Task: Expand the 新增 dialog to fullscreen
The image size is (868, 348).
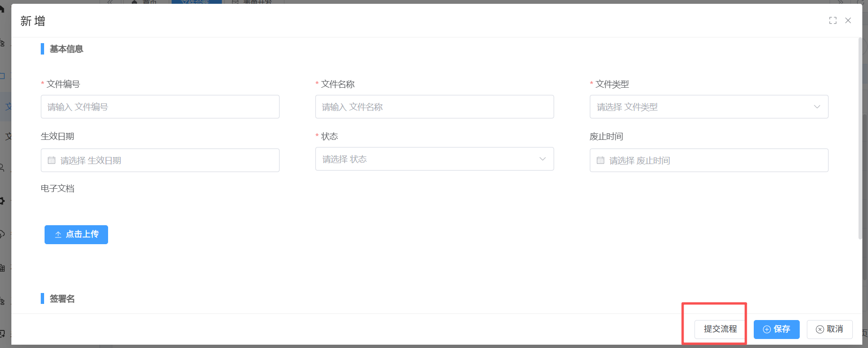Action: coord(832,20)
